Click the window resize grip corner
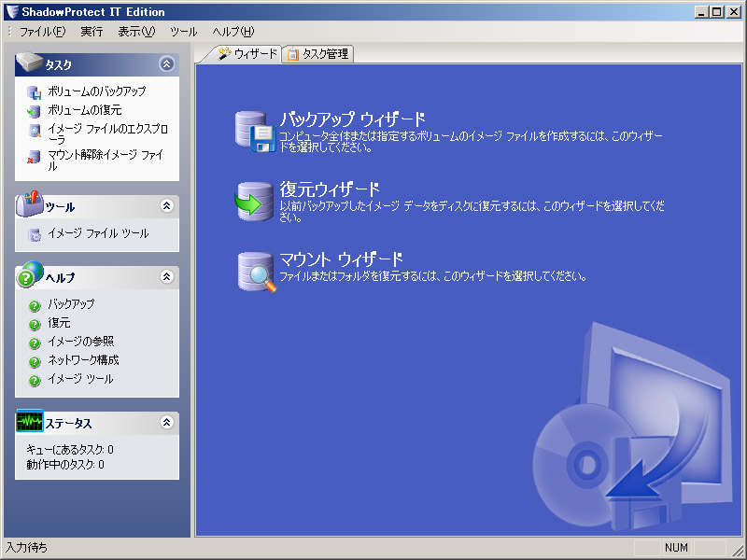Screen dimensions: 747x560 point(737,550)
